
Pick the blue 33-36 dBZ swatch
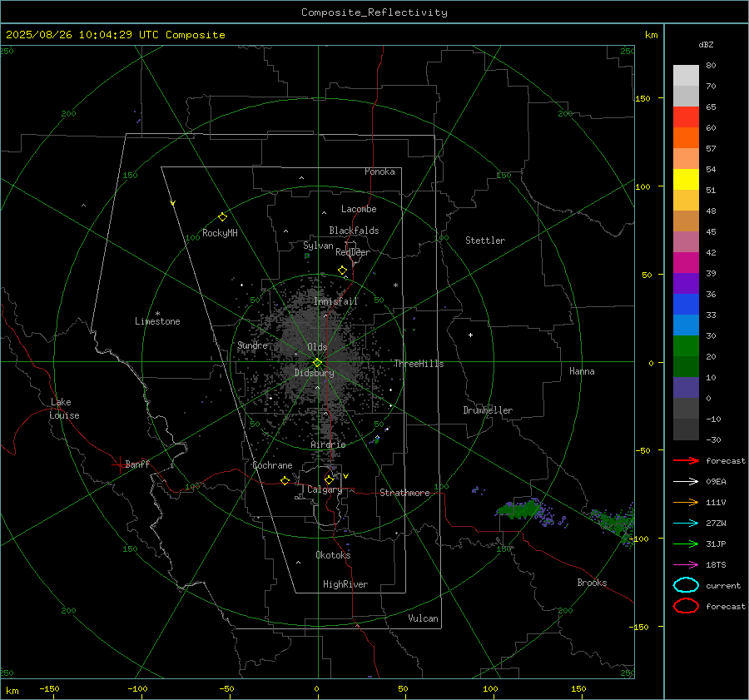pos(686,305)
